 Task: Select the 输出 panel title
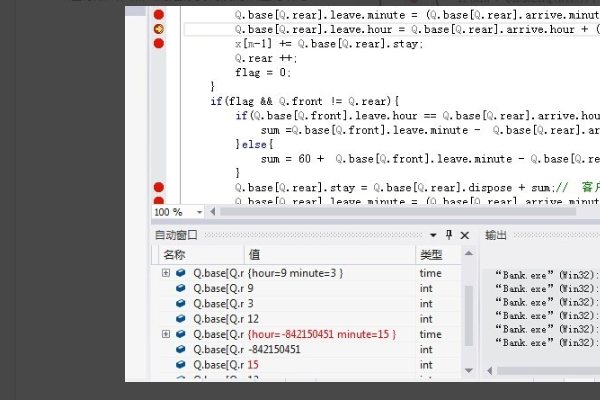pos(496,235)
